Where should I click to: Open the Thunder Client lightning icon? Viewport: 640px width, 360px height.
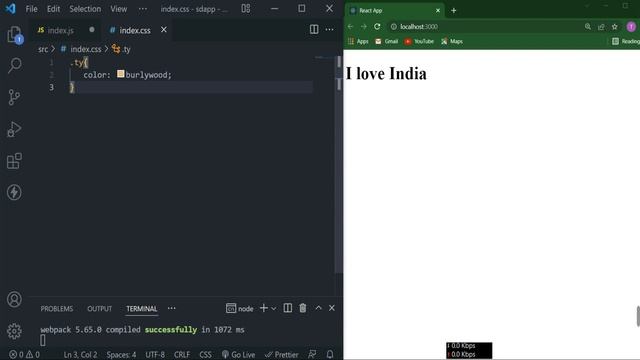[14, 192]
